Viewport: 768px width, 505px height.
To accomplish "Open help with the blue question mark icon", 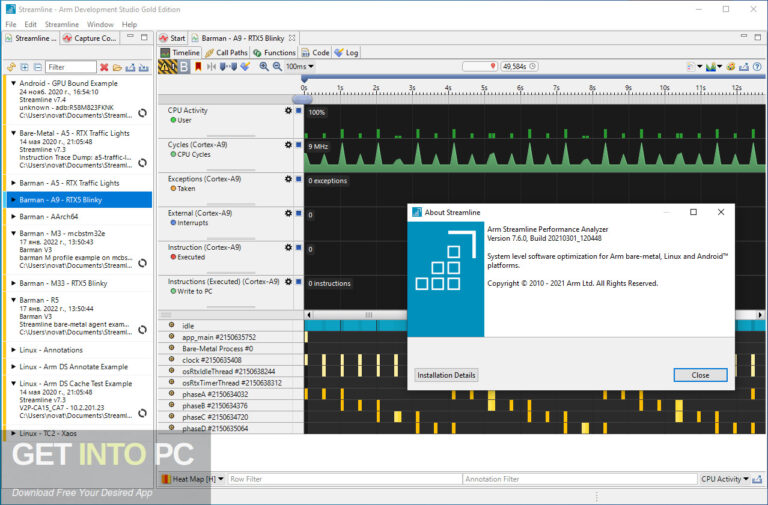I will [x=757, y=67].
